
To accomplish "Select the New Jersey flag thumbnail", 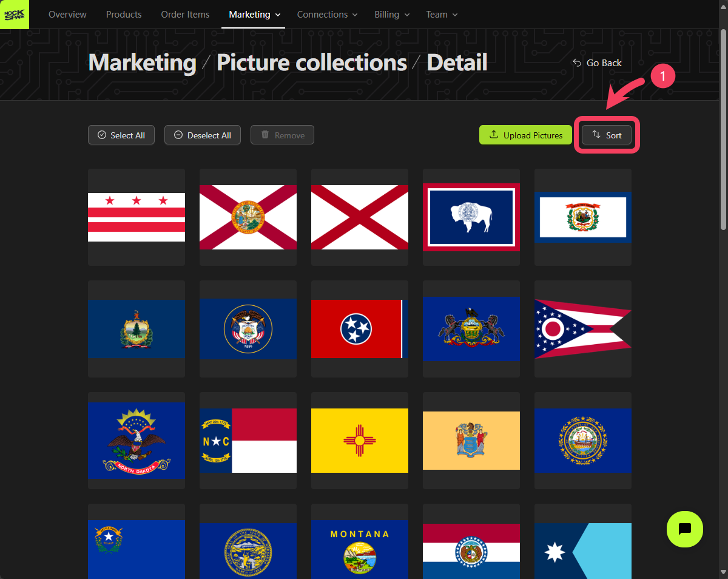I will coord(471,441).
